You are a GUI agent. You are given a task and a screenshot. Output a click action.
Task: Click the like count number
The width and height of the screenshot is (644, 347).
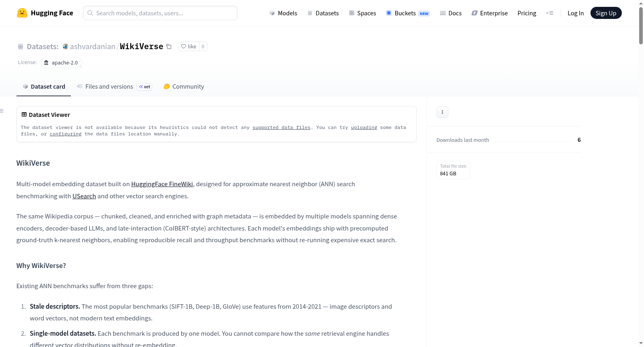tap(203, 46)
